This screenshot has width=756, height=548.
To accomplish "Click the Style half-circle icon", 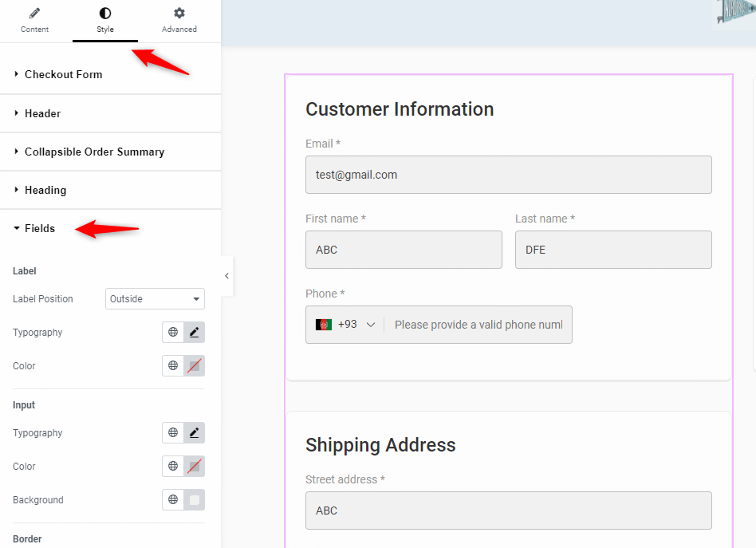I will click(105, 13).
